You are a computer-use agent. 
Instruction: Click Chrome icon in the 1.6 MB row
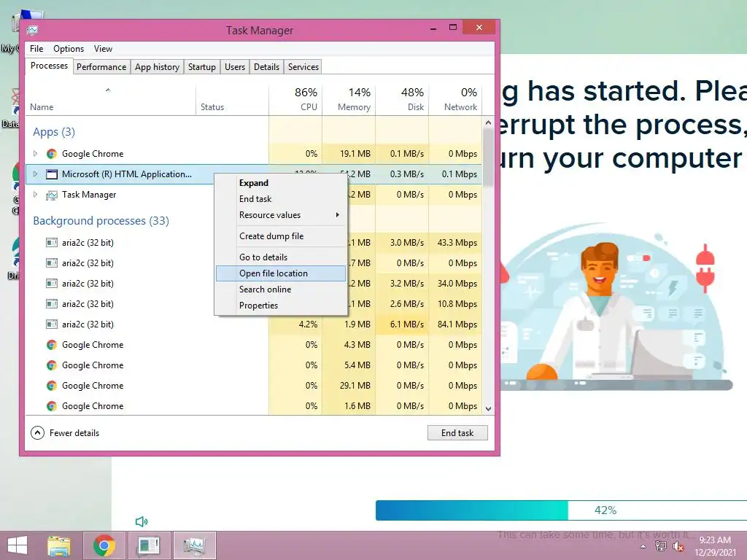(52, 406)
